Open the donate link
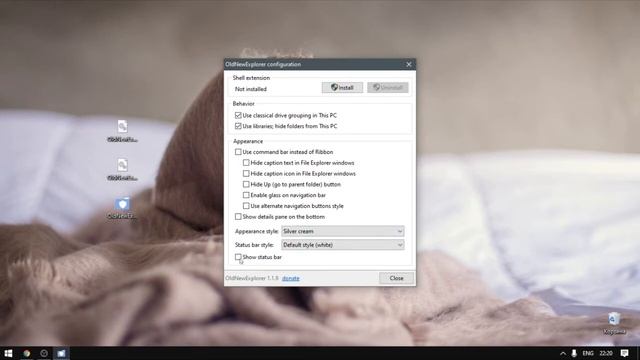This screenshot has height=360, width=640. 291,278
